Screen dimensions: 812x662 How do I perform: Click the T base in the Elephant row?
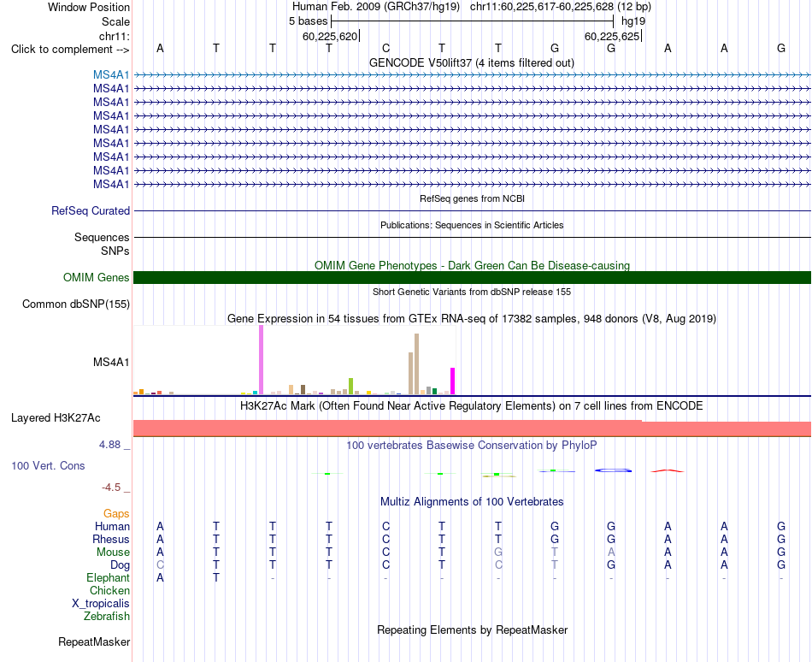[x=216, y=577]
